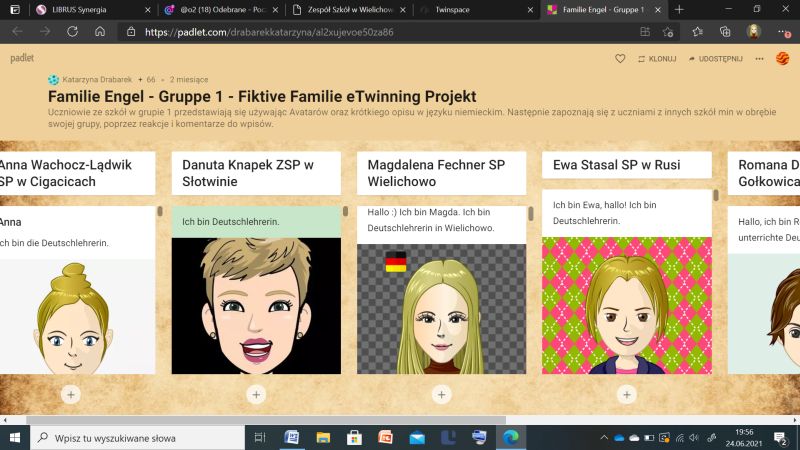Click UDOSTĘPNIJ to share the padlet
800x450 pixels.
click(x=715, y=59)
